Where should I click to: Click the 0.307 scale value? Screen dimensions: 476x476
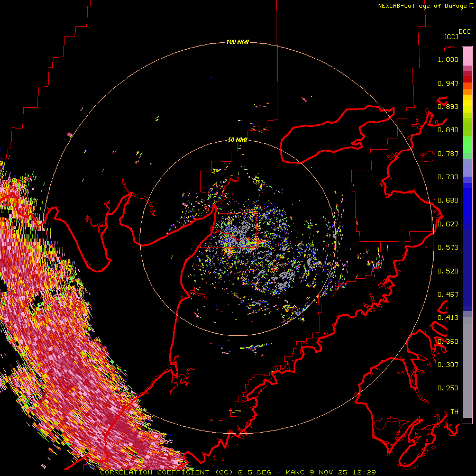[x=448, y=365]
